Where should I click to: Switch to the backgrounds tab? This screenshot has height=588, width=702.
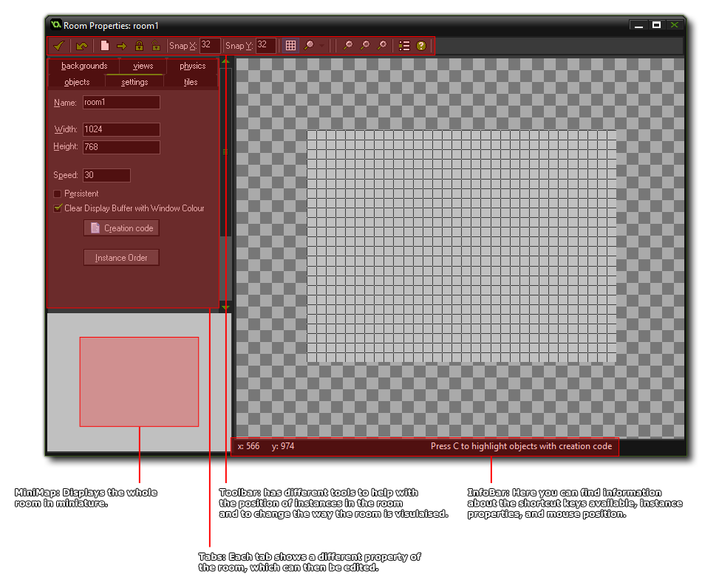pyautogui.click(x=84, y=66)
